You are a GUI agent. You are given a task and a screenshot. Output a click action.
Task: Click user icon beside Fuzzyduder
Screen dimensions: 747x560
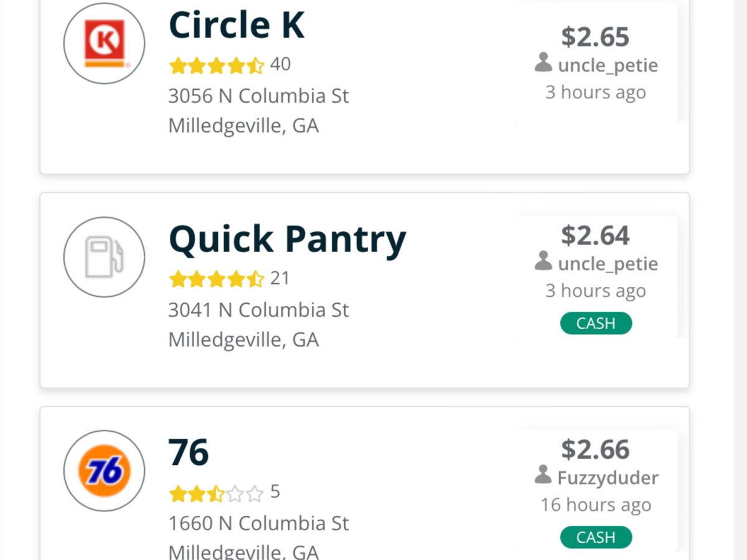click(x=543, y=475)
